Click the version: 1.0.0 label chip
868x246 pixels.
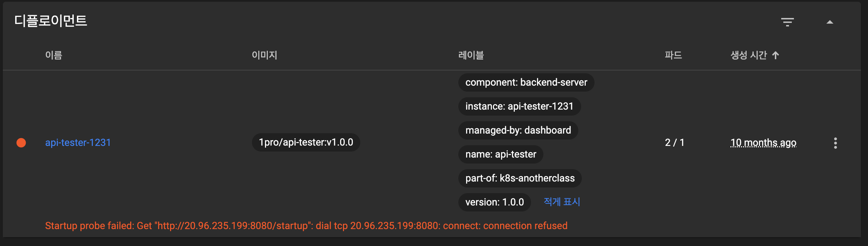click(494, 202)
